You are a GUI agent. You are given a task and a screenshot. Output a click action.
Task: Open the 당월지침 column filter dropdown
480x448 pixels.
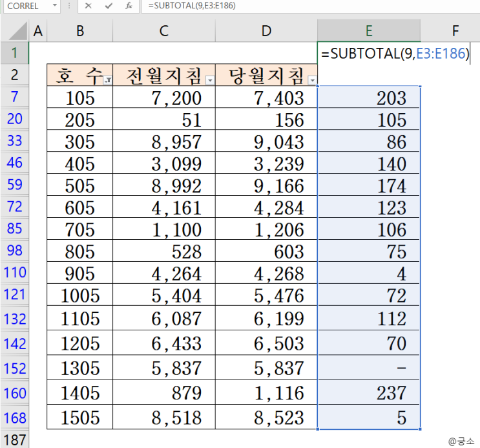coord(312,80)
